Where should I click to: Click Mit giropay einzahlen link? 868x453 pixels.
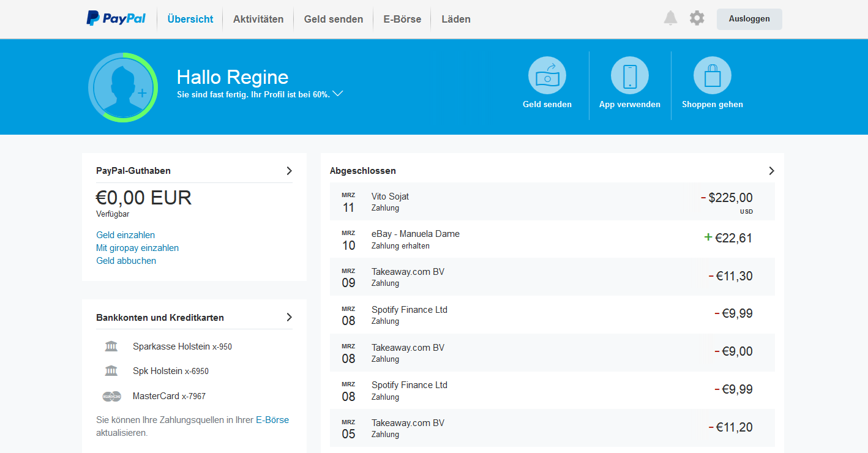pos(138,248)
